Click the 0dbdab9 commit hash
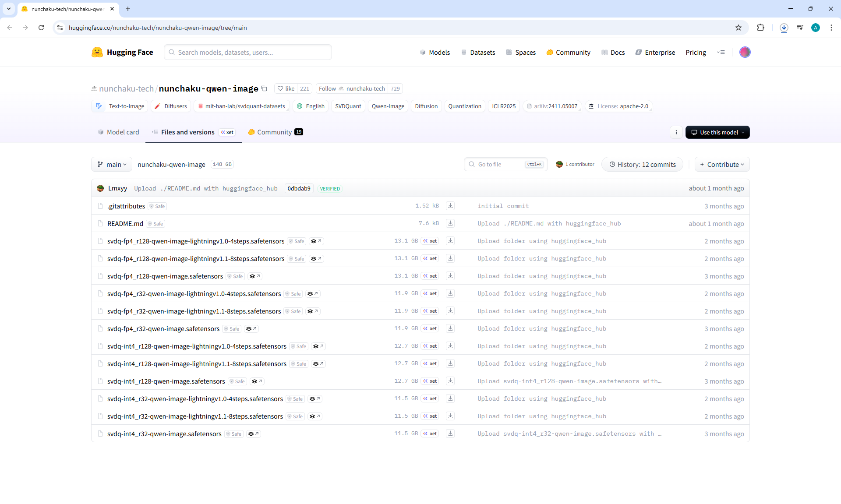The image size is (841, 504). 299,189
